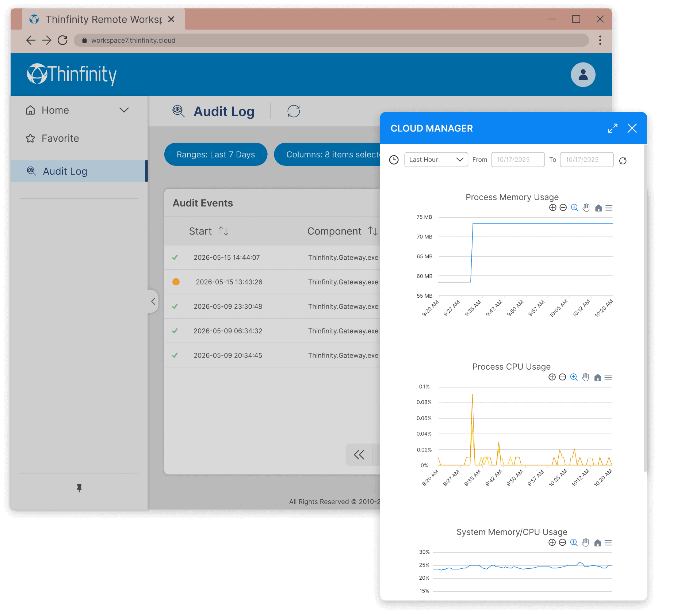Click the To date field

[x=587, y=160]
